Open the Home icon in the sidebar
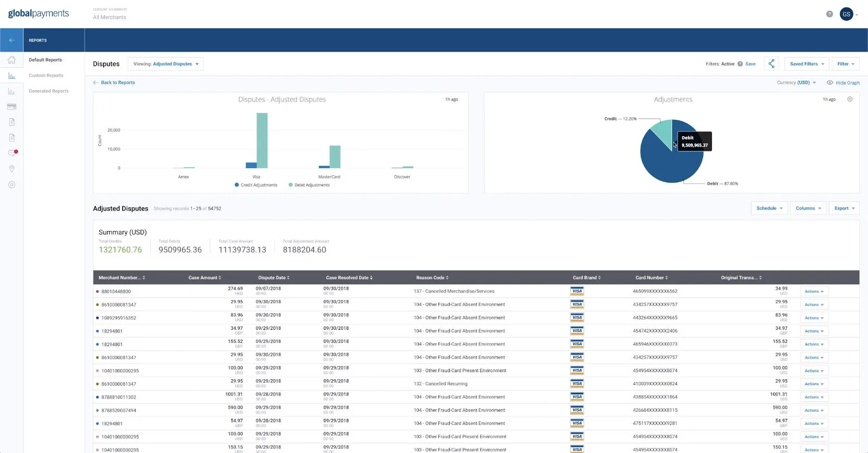 (11, 60)
